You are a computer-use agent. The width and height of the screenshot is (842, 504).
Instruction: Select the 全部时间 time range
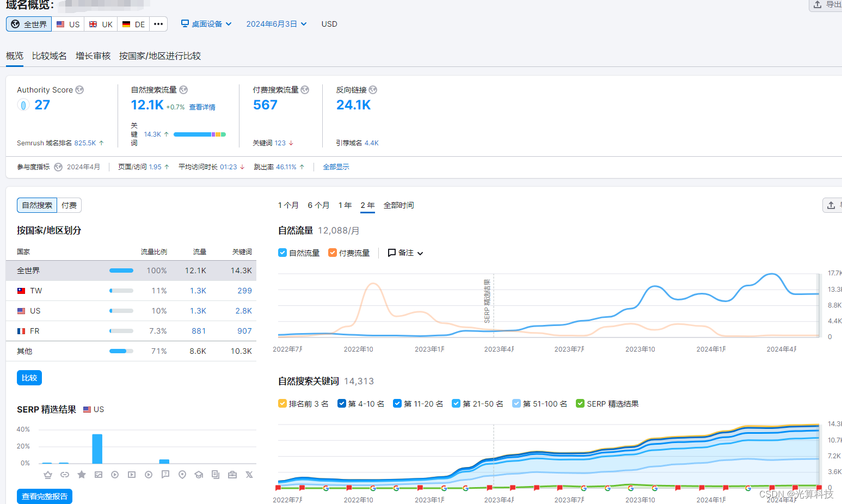(398, 205)
